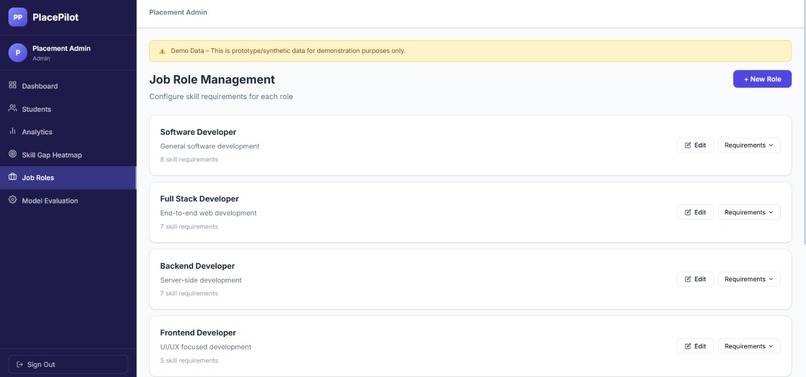The height and width of the screenshot is (377, 806).
Task: Click the pencil icon for Software Developer
Action: click(688, 146)
